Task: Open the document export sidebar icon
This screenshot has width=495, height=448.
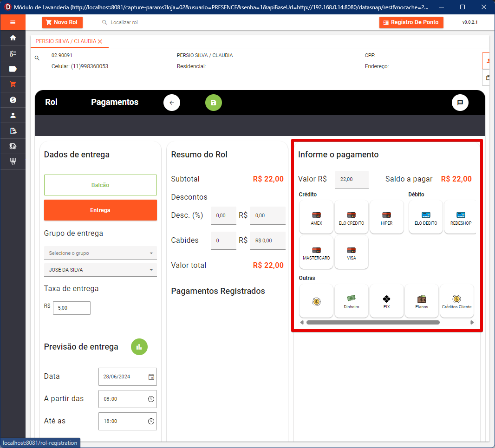Action: click(x=13, y=131)
